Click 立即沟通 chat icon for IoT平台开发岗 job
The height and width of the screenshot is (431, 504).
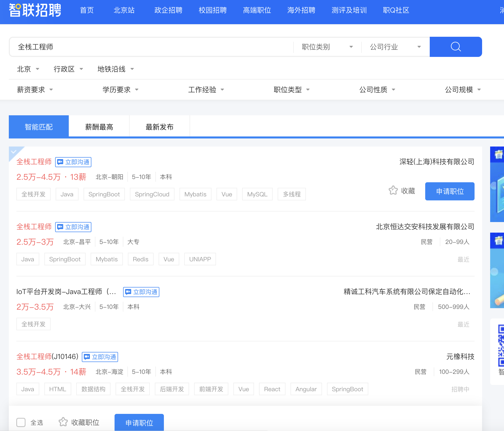pos(128,292)
